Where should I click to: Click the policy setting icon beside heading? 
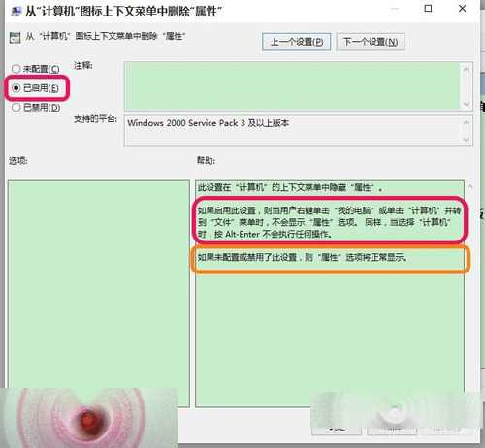coord(15,38)
